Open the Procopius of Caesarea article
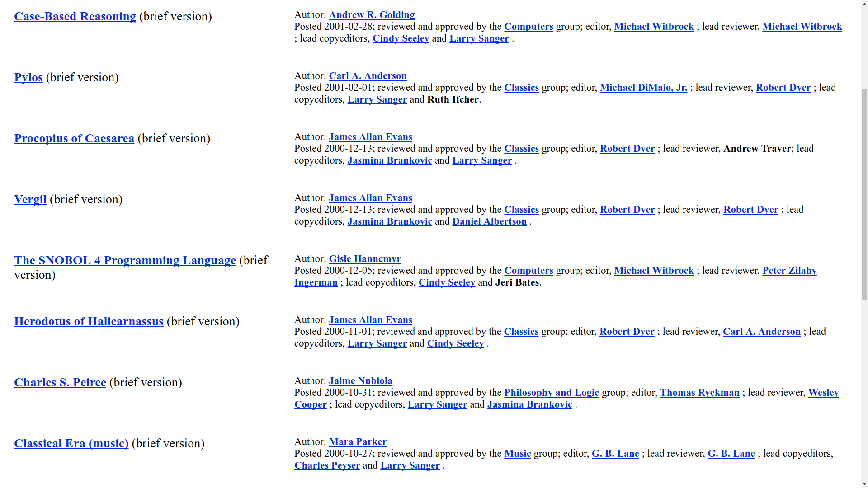Image resolution: width=868 pixels, height=488 pixels. (74, 138)
